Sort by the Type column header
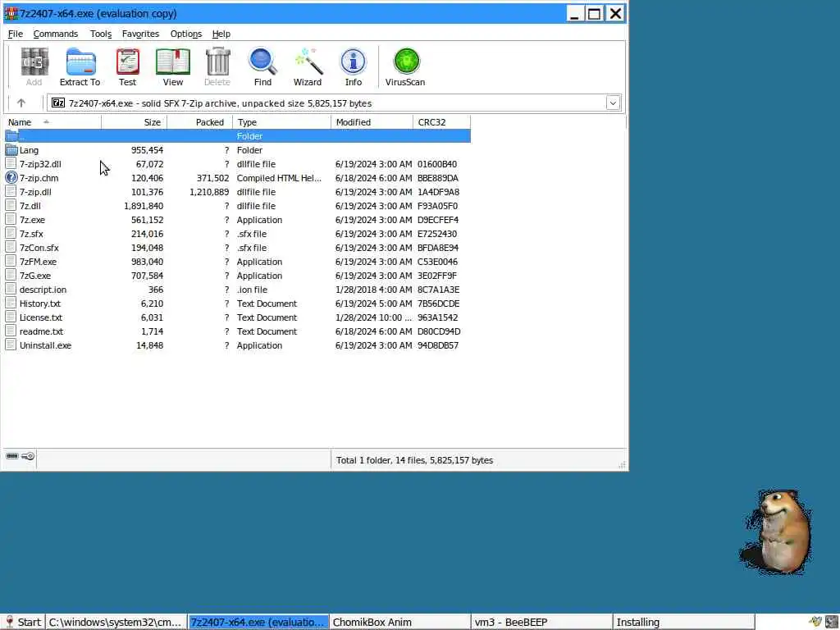Viewport: 840px width, 630px height. point(282,122)
